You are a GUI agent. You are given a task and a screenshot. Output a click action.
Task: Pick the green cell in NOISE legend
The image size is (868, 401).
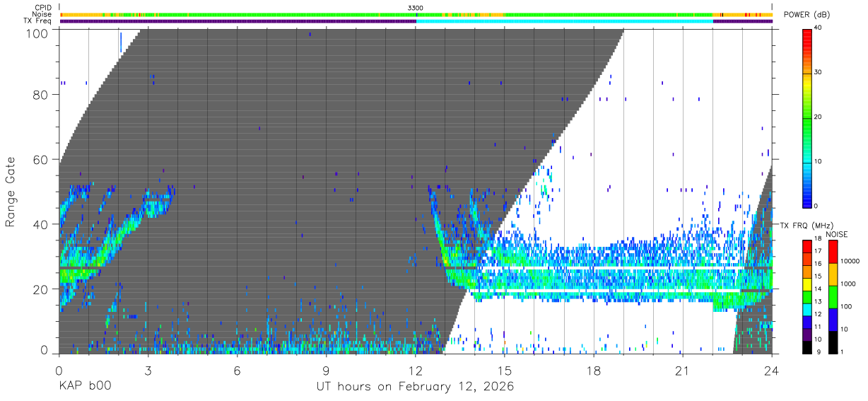pyautogui.click(x=833, y=296)
